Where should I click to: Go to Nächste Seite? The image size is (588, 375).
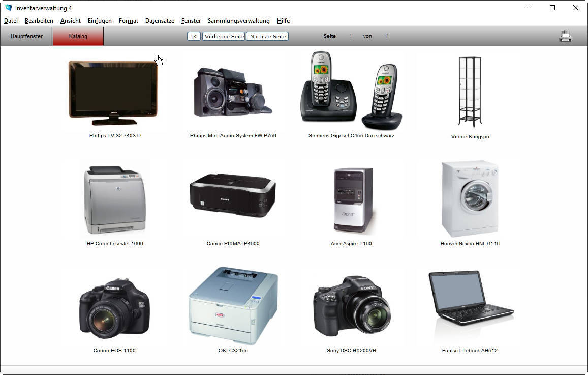[x=267, y=36]
